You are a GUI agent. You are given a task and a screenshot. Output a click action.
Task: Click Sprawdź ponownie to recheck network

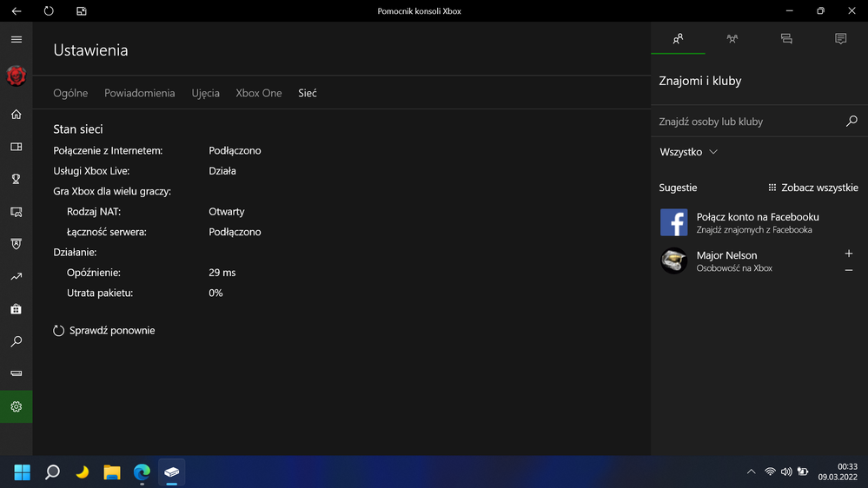[104, 331]
